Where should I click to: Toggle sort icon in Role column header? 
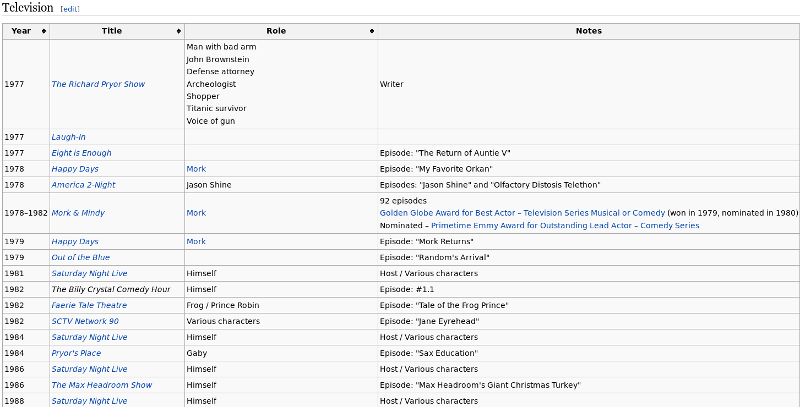click(372, 31)
